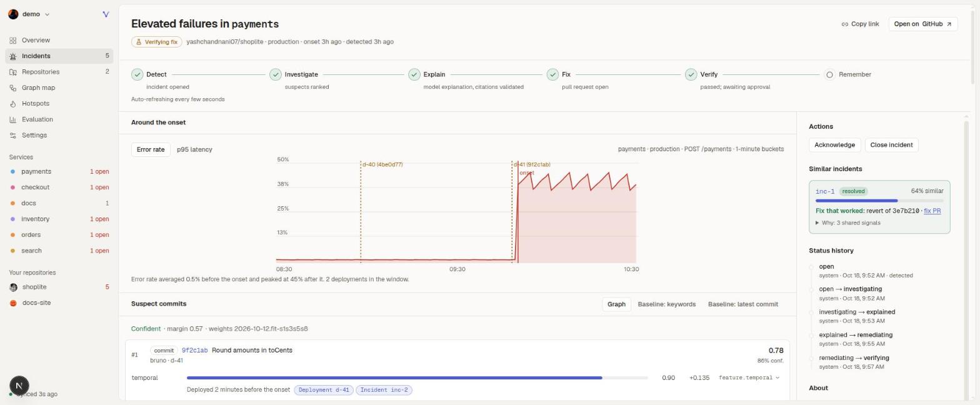Click the checkout service pink dot

[12, 187]
